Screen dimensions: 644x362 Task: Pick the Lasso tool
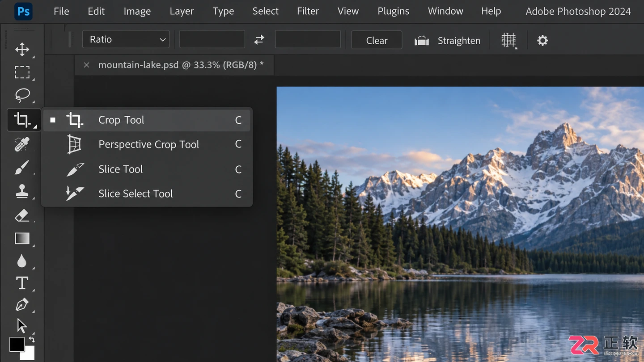[x=22, y=95]
